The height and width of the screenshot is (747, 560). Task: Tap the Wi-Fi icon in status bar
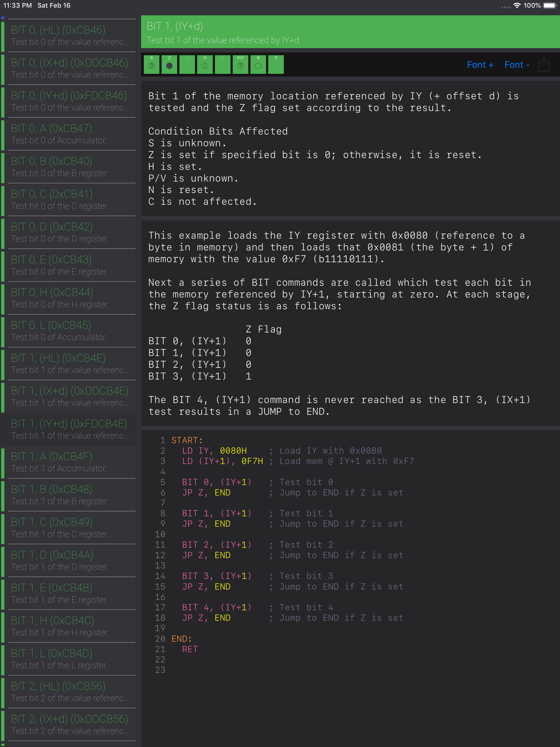[517, 5]
